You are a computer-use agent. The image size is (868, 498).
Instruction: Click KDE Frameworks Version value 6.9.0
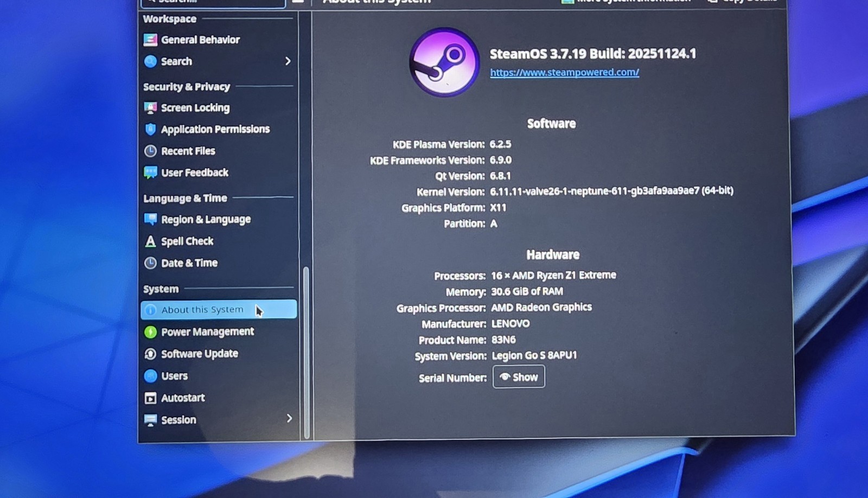tap(500, 160)
